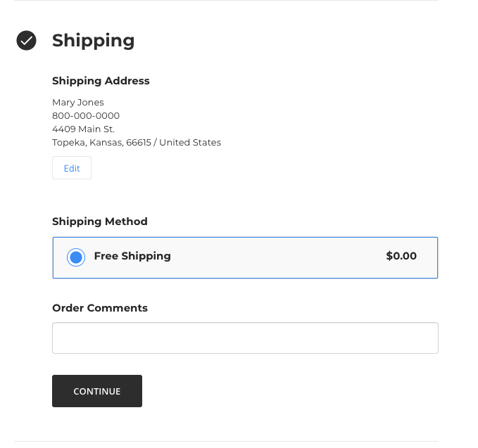
Task: Click the divider line above the Shipping section
Action: point(225,1)
